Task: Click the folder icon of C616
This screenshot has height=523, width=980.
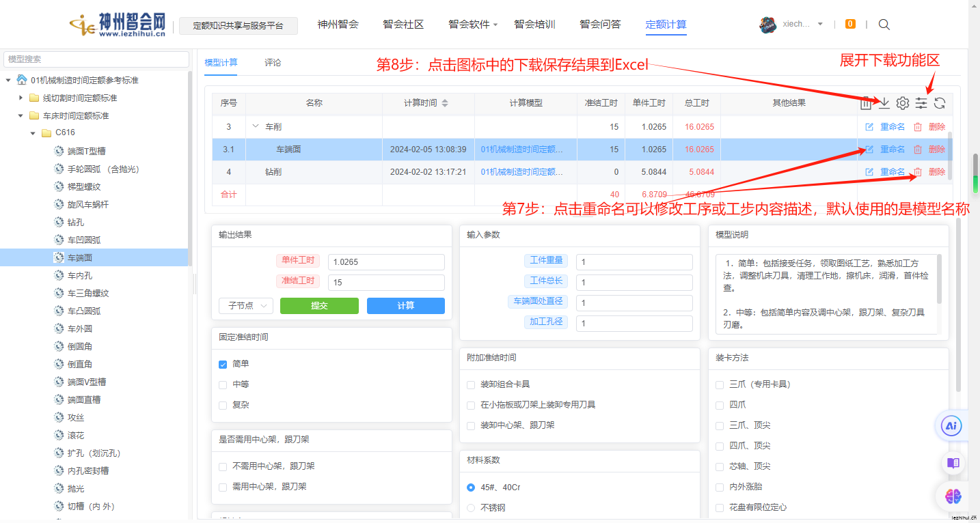Action: [x=46, y=133]
